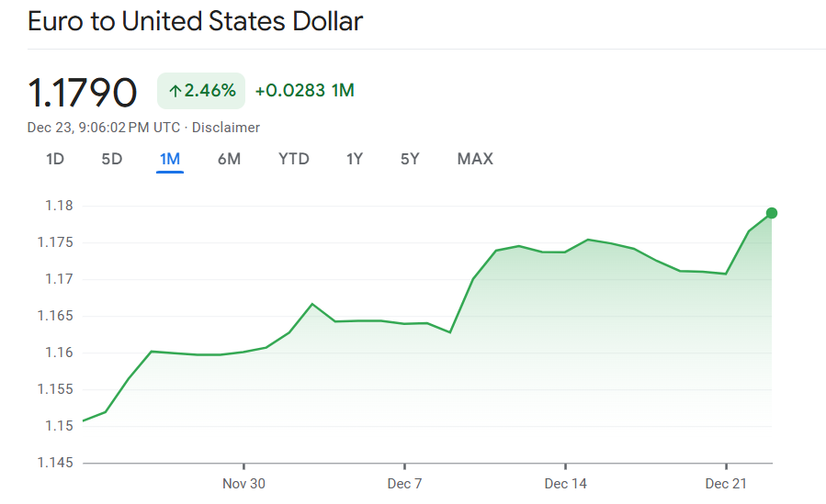The width and height of the screenshot is (826, 504).
Task: Click the 1.18 y-axis label
Action: click(59, 206)
